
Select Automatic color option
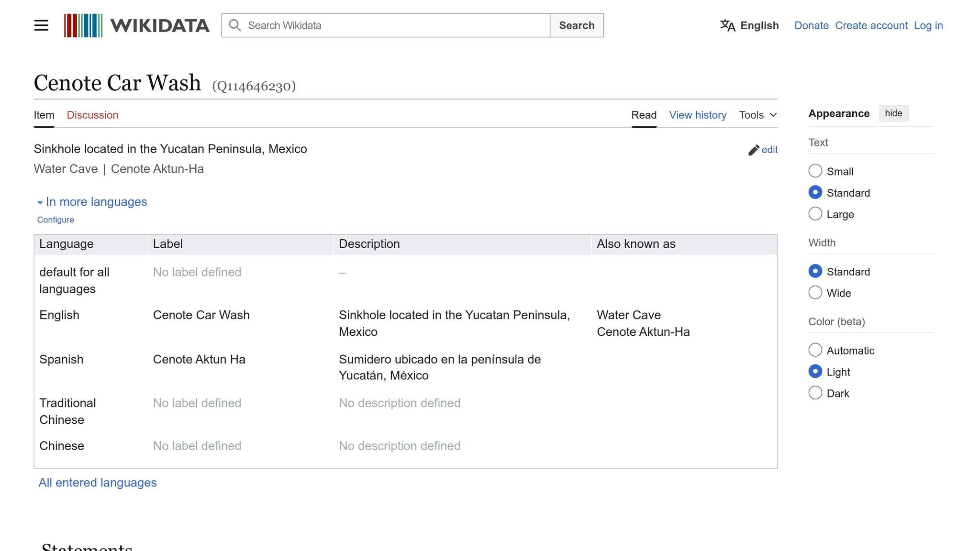pos(815,350)
